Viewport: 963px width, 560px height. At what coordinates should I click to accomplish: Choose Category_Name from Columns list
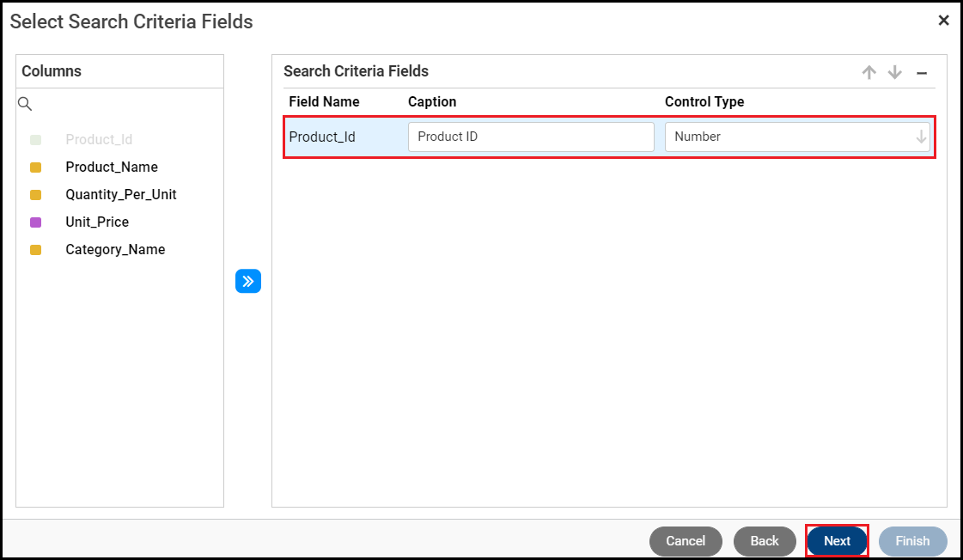(115, 249)
